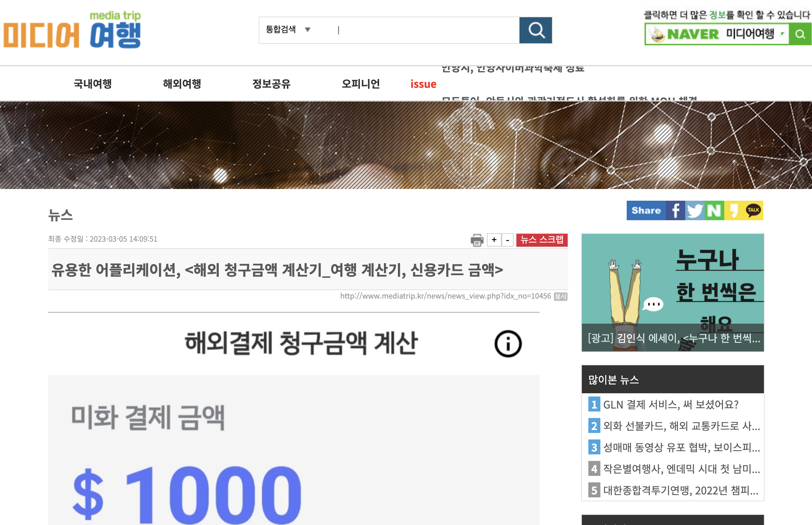Share article on Twitter

(x=695, y=210)
